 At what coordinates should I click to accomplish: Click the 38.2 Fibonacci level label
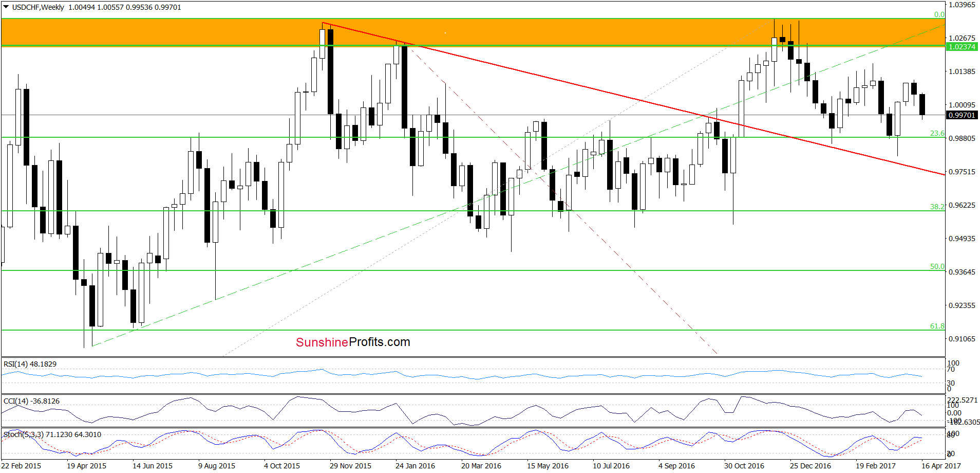[937, 207]
